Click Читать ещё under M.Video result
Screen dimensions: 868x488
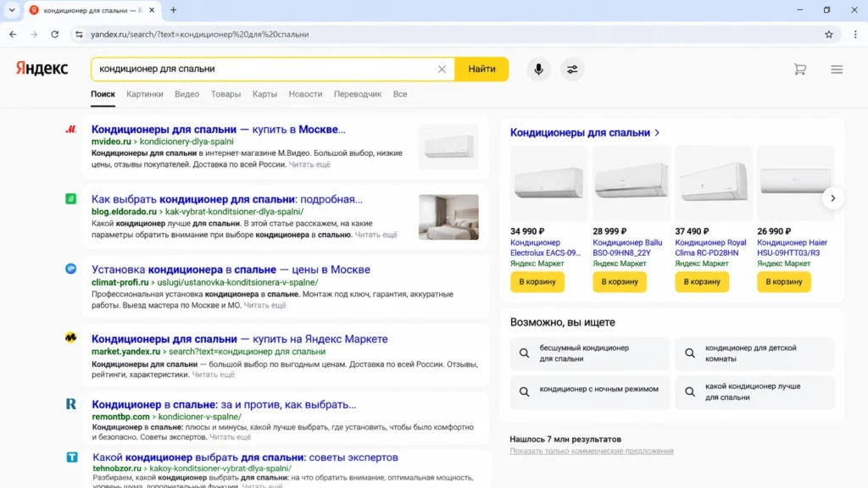tap(309, 164)
